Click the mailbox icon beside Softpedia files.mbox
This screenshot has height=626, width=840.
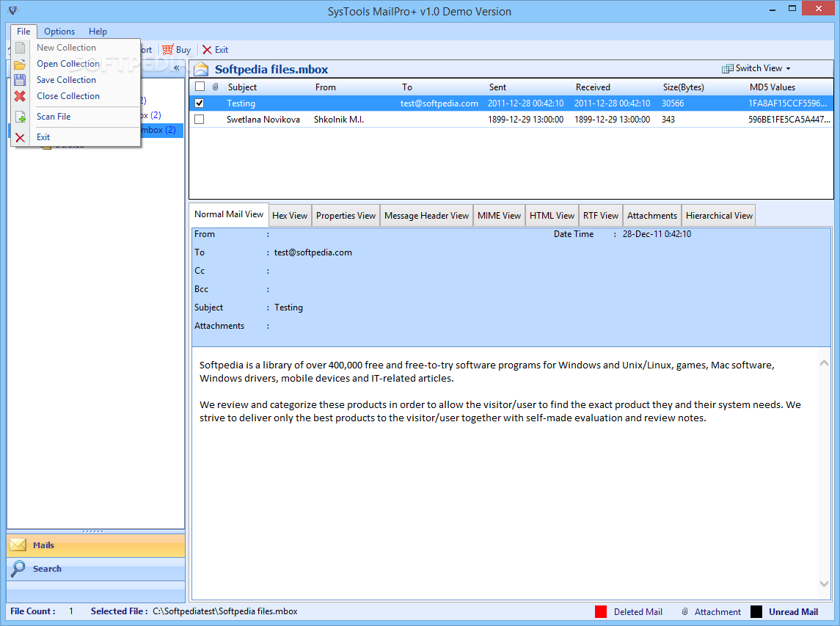202,69
